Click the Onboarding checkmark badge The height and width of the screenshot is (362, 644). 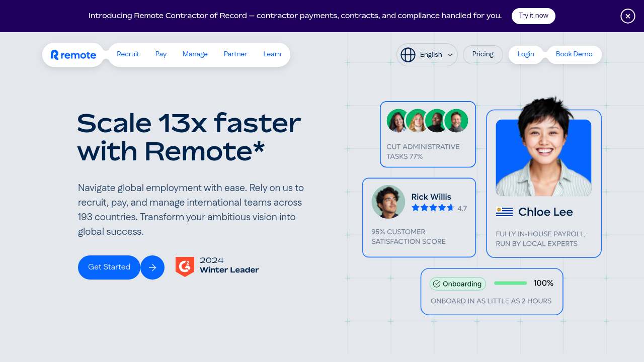[457, 284]
